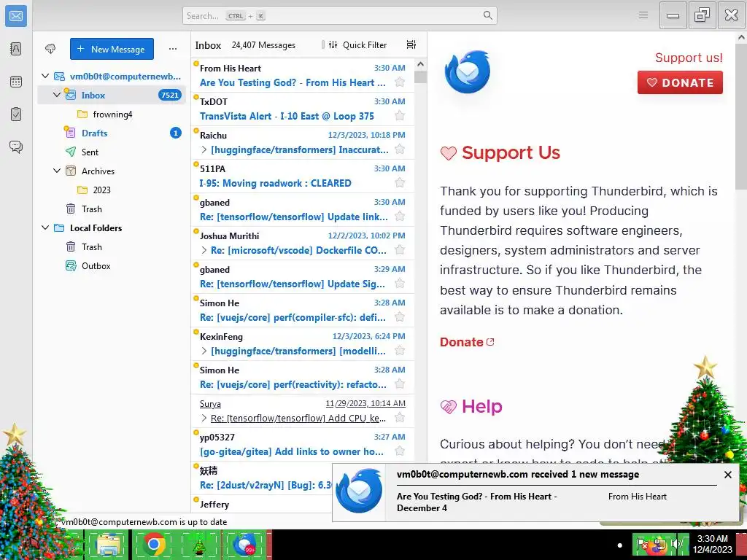
Task: Click the message list scrollbar up arrow
Action: (420, 64)
